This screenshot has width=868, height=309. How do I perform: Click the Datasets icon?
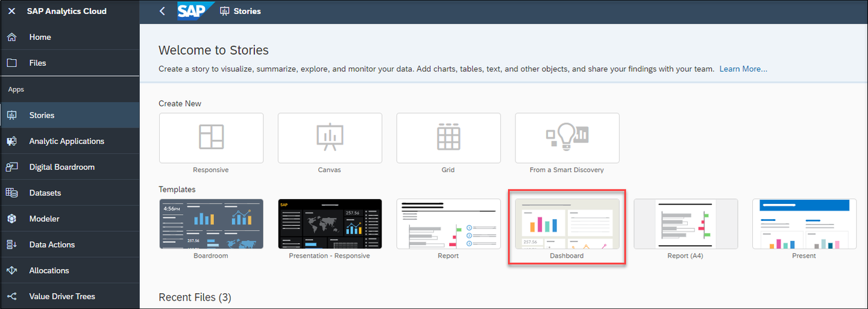pyautogui.click(x=11, y=193)
